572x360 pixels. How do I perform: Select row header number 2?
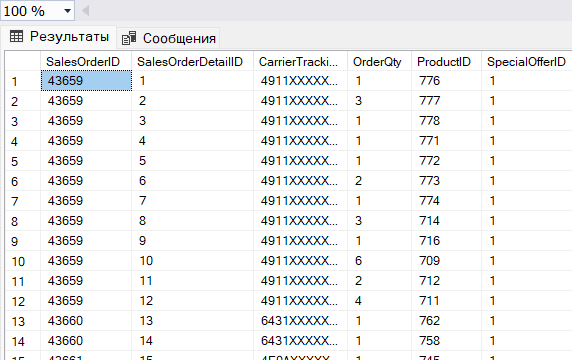point(23,101)
